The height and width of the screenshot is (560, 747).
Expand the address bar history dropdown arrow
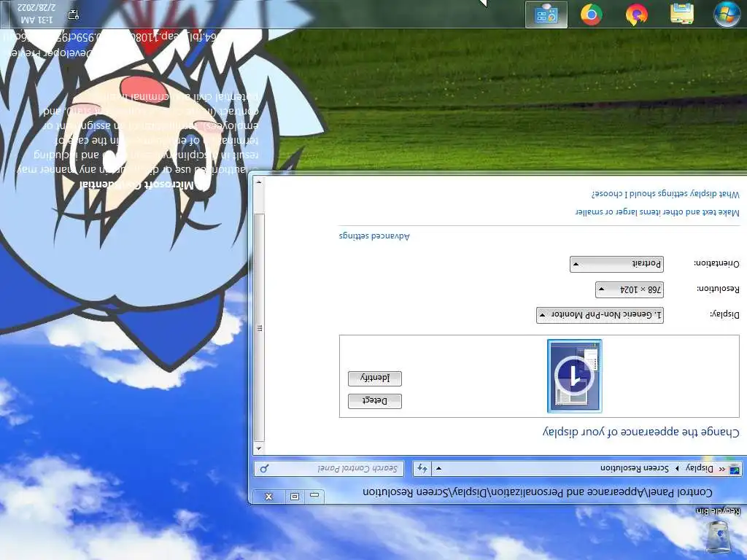pyautogui.click(x=438, y=469)
